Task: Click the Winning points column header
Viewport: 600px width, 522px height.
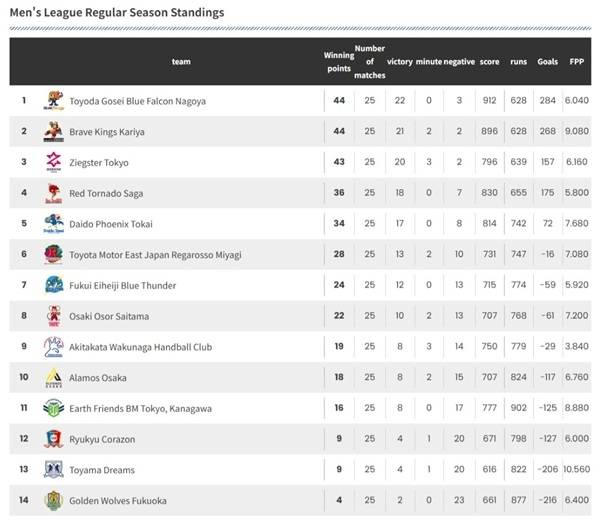Action: click(339, 61)
